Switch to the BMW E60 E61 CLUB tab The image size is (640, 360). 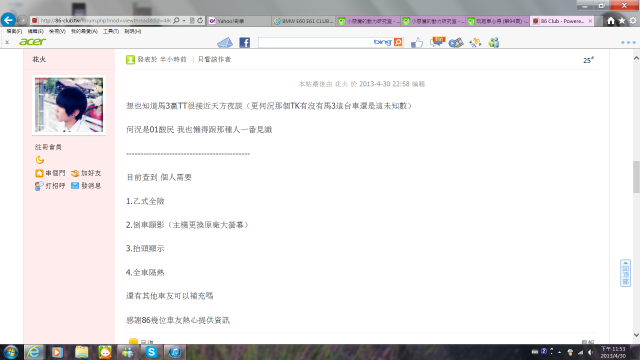(303, 21)
